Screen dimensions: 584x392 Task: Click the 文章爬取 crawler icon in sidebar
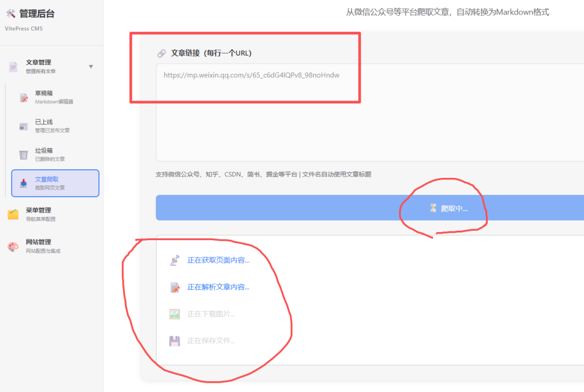click(x=23, y=182)
